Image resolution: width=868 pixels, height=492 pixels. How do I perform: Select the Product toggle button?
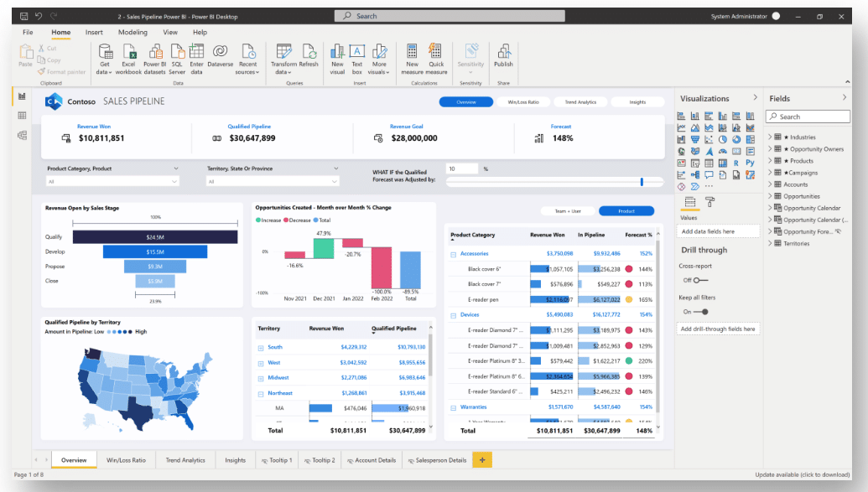click(626, 211)
